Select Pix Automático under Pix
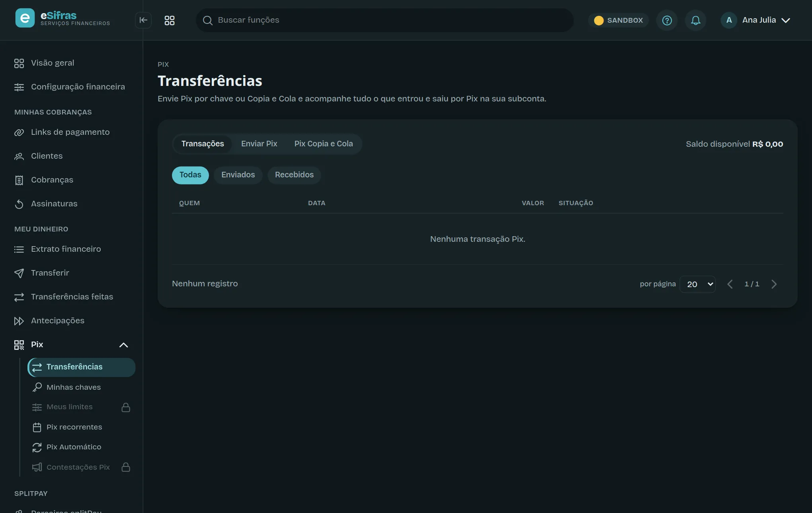Screen dimensions: 812x513 (82, 447)
